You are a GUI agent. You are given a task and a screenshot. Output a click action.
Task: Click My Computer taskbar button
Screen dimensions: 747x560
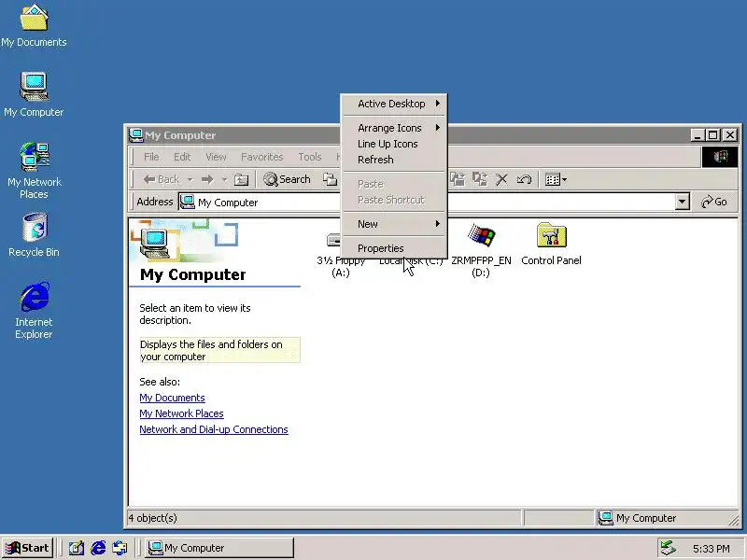(x=219, y=548)
